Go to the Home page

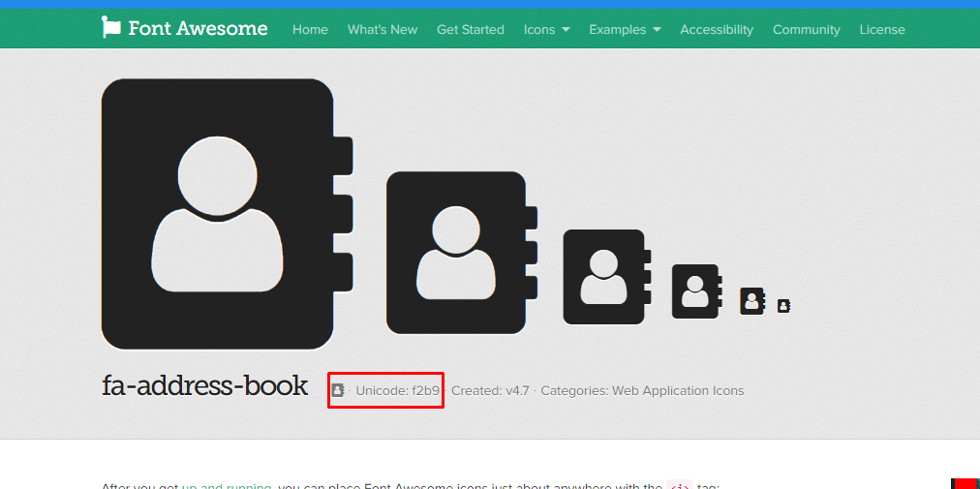310,29
